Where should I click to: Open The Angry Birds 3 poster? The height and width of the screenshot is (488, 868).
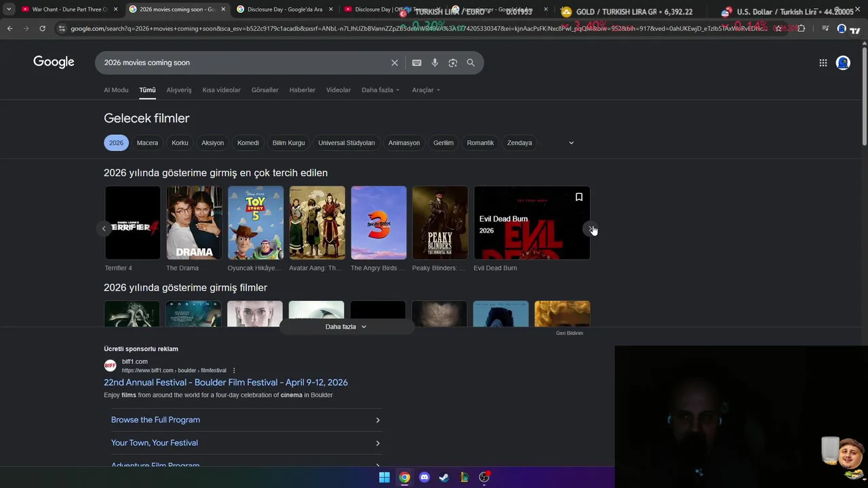pyautogui.click(x=378, y=223)
